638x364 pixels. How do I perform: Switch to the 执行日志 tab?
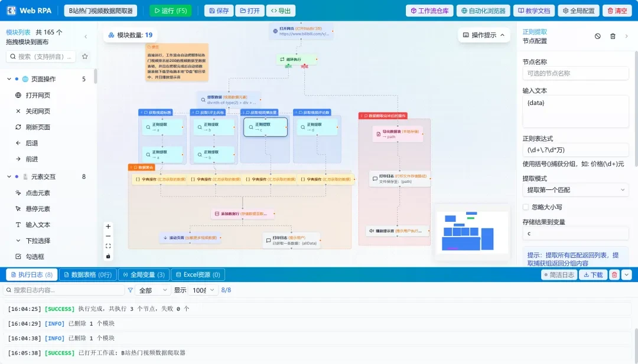[x=32, y=275]
